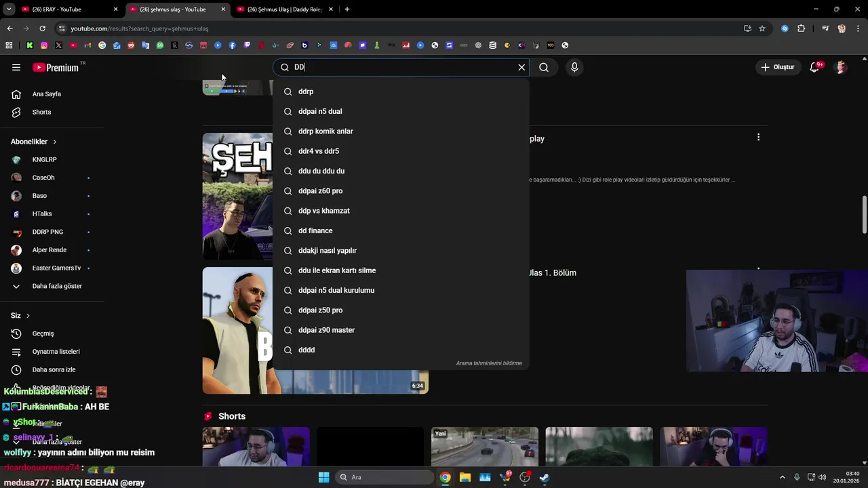The width and height of the screenshot is (868, 488).
Task: Start voice search with the microphone
Action: click(574, 67)
